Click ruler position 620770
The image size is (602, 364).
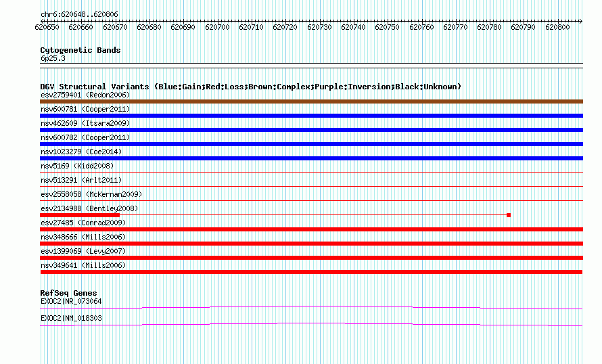tap(455, 27)
